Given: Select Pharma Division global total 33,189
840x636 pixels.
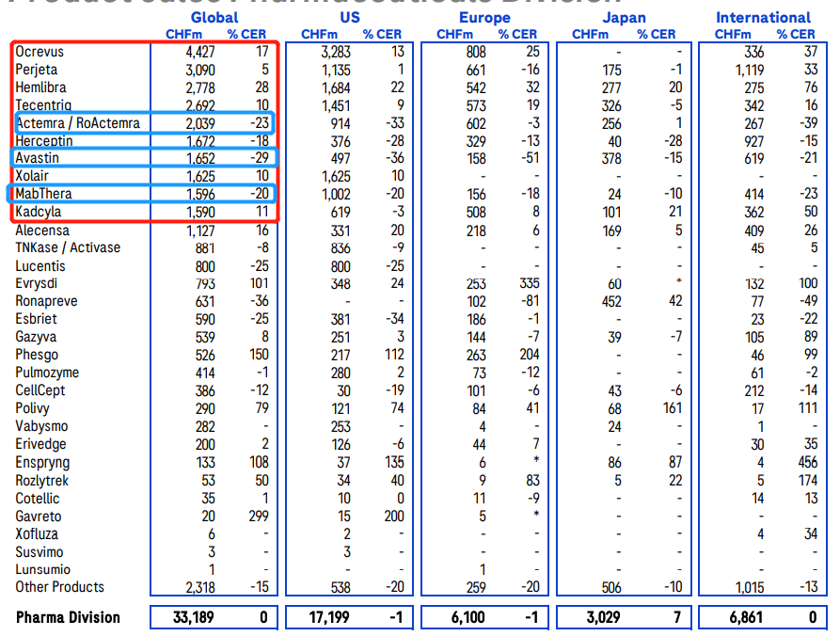Looking at the screenshot, I should point(194,618).
